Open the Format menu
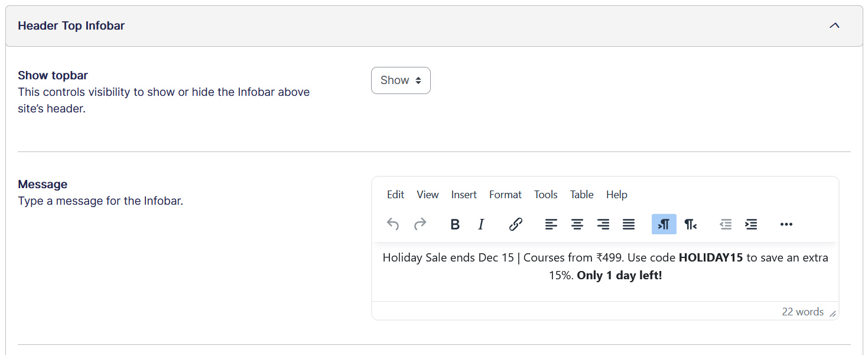This screenshot has width=868, height=355. (505, 195)
